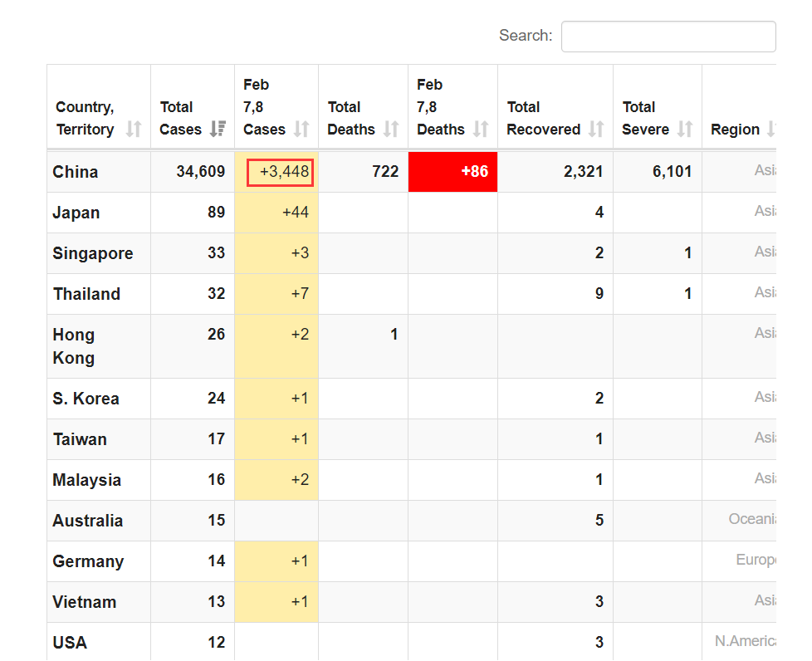Viewport: 812px width, 661px height.
Task: Select Thailand's total recovered value 9
Action: coord(599,294)
